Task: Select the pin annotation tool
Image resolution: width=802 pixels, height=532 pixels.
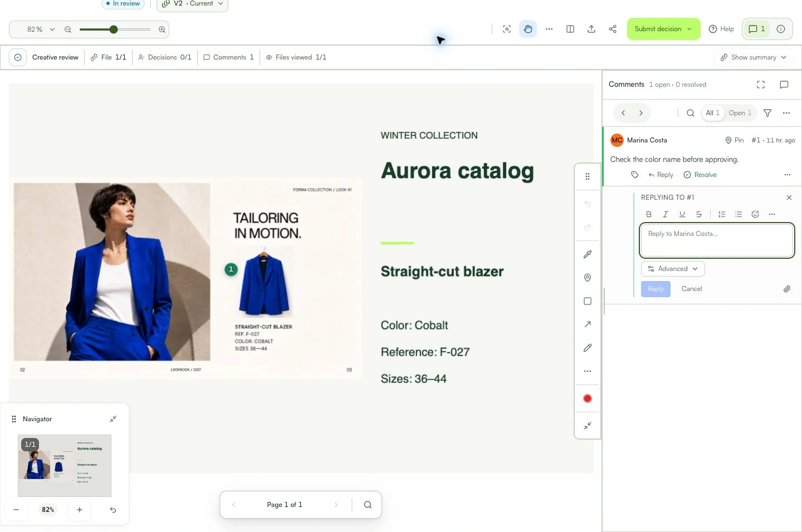Action: click(x=587, y=278)
